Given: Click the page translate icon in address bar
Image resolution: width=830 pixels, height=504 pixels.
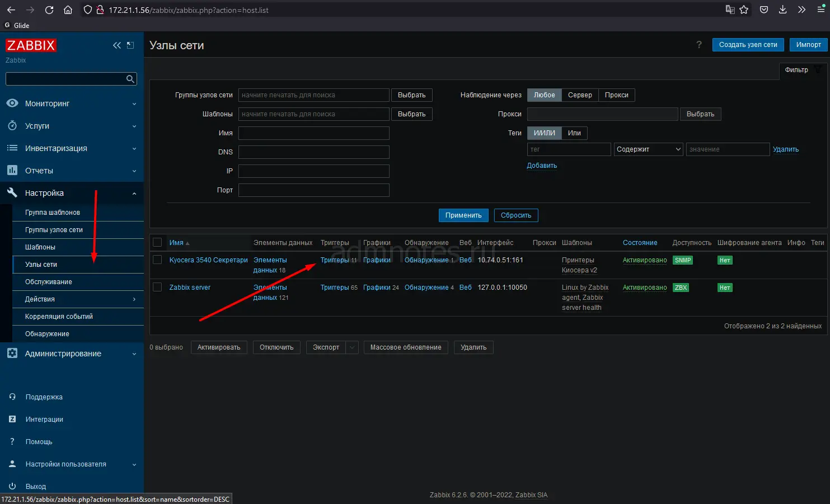Looking at the screenshot, I should (730, 10).
